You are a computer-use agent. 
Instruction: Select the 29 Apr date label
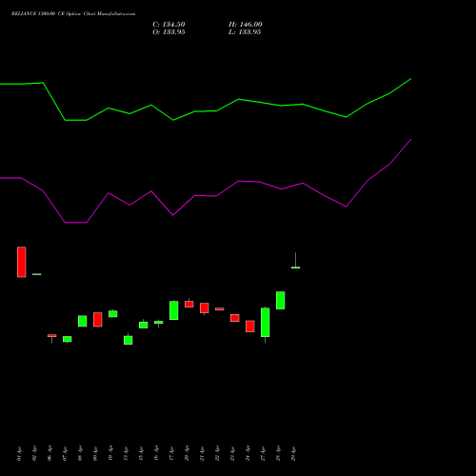pos(293,453)
